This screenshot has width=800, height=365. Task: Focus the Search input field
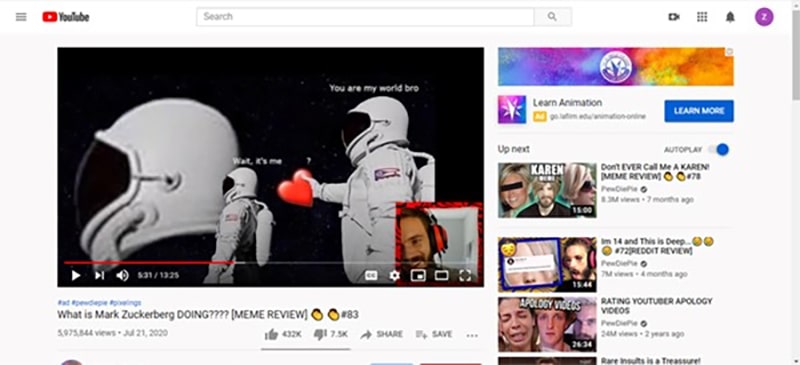point(365,17)
